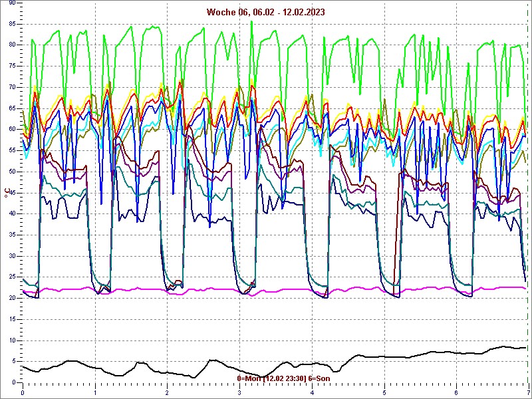Click the x-axis day label 3
532x399 pixels.
pos(239,394)
